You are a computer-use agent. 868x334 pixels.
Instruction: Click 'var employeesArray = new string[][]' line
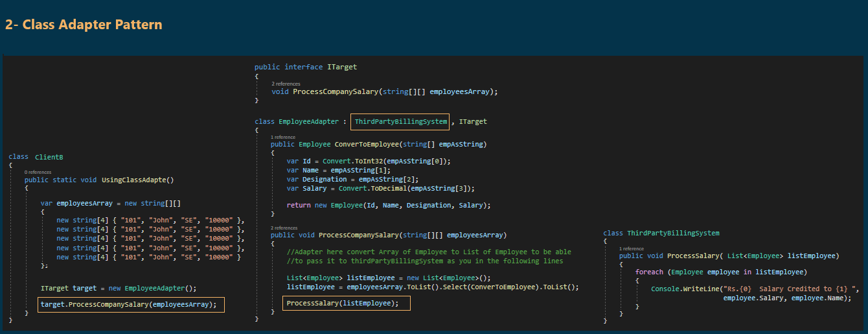110,203
